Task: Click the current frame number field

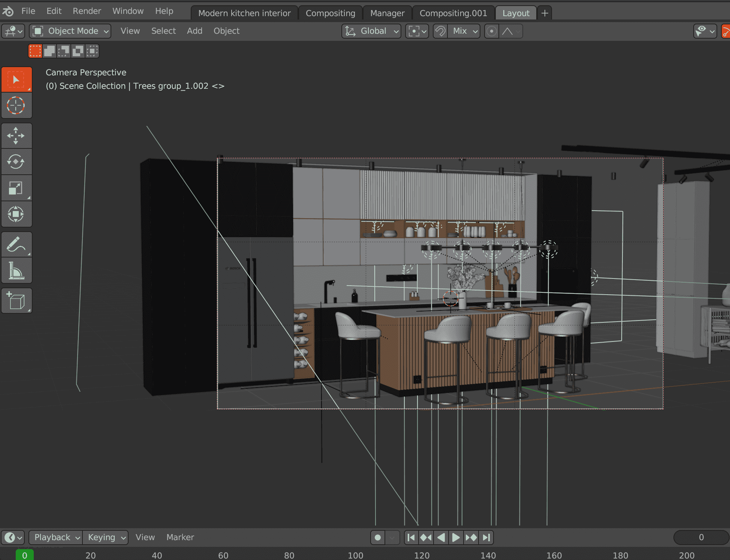Action: point(701,538)
